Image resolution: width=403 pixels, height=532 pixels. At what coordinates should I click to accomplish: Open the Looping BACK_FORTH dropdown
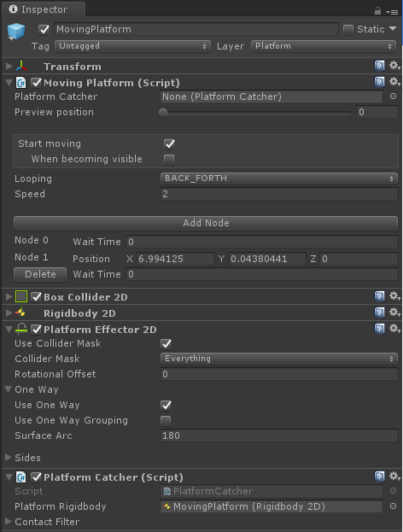pos(278,178)
